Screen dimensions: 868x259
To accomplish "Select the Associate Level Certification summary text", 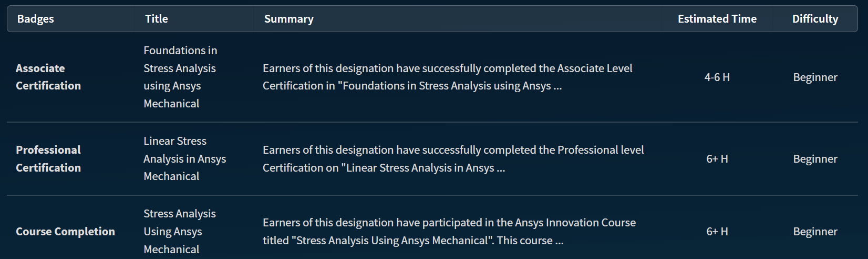I will (447, 77).
